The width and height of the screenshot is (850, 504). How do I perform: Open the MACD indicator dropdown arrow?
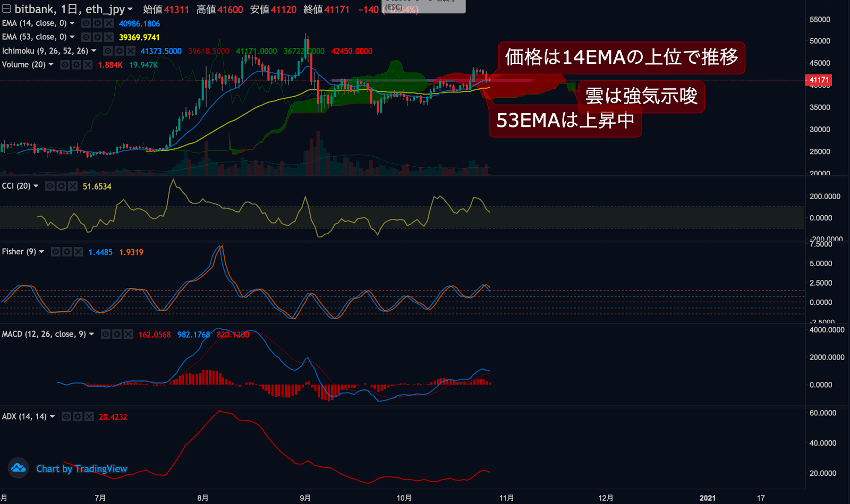click(x=91, y=334)
